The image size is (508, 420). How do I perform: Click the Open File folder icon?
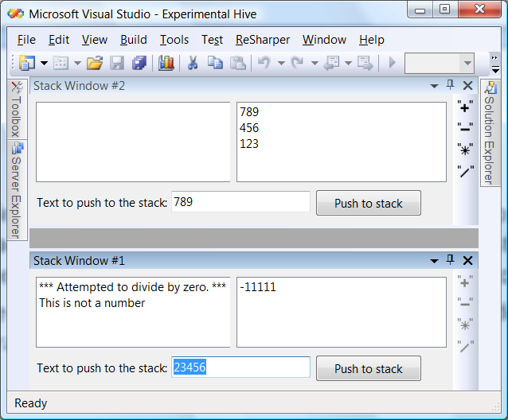(95, 63)
